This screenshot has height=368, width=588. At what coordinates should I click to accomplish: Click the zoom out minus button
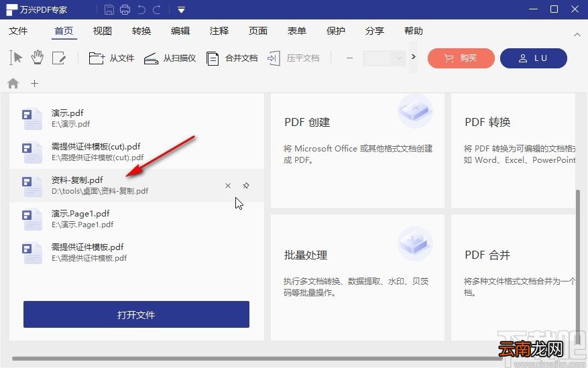(349, 58)
